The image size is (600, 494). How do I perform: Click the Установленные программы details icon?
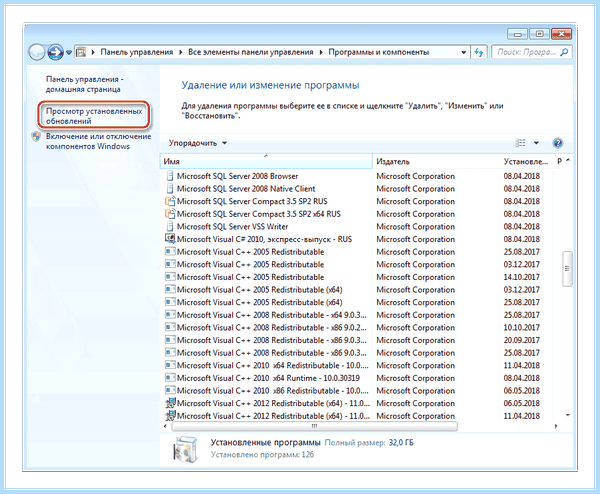tap(186, 450)
